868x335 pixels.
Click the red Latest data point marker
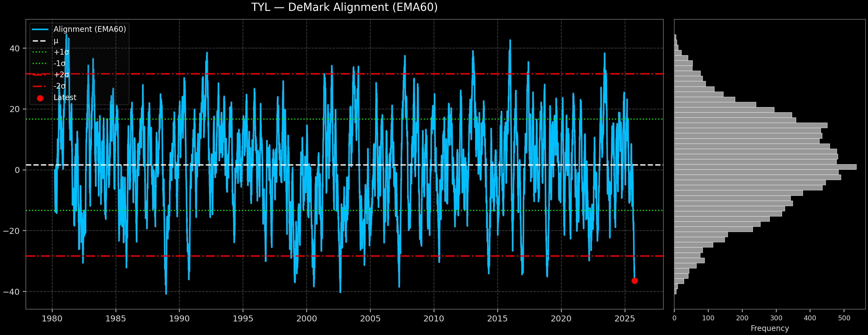click(635, 280)
